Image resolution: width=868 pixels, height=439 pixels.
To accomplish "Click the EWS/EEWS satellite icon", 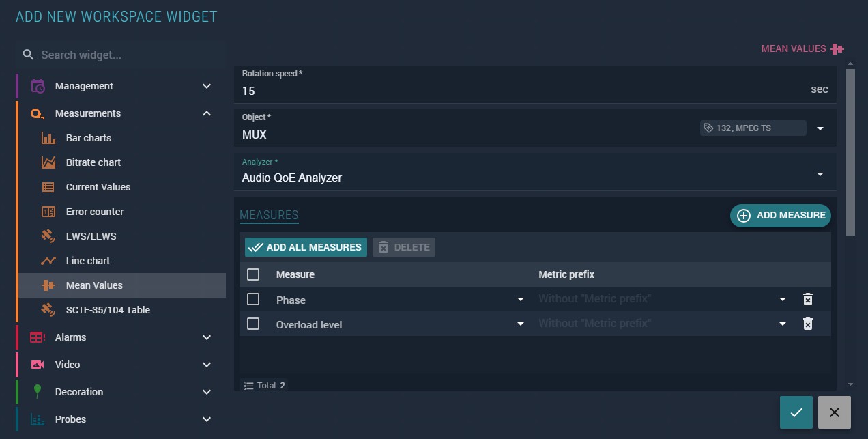I will [48, 236].
